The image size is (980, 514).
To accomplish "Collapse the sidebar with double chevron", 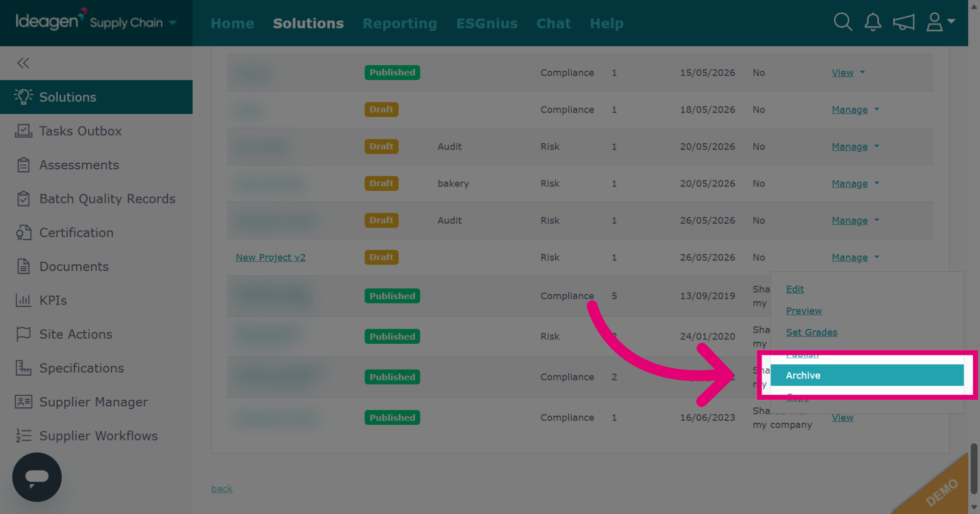I will pyautogui.click(x=23, y=63).
